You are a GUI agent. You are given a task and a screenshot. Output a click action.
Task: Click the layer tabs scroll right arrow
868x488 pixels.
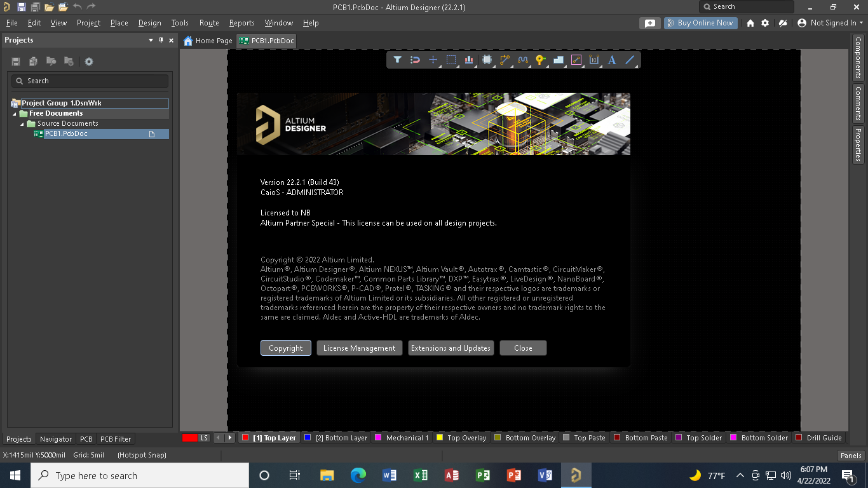(230, 438)
